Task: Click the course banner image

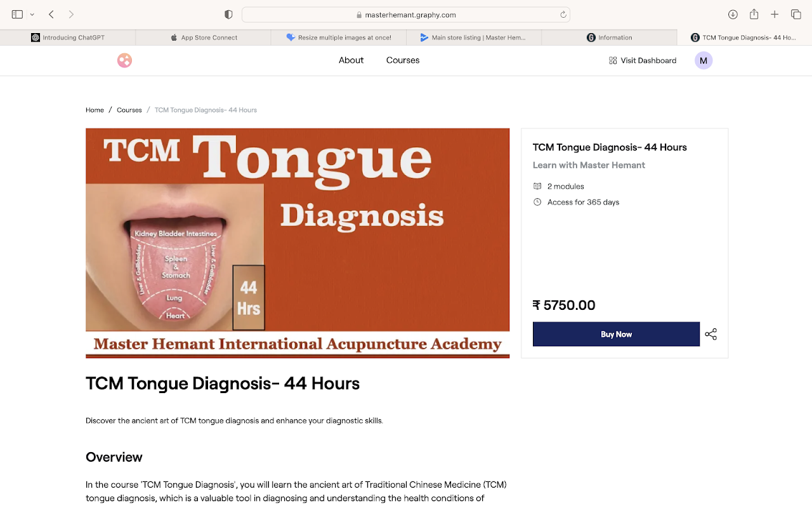Action: click(x=298, y=243)
